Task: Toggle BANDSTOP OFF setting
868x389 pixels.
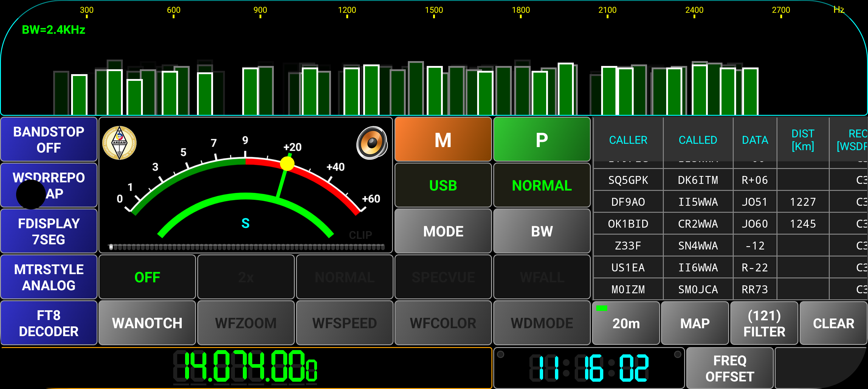Action: 49,139
